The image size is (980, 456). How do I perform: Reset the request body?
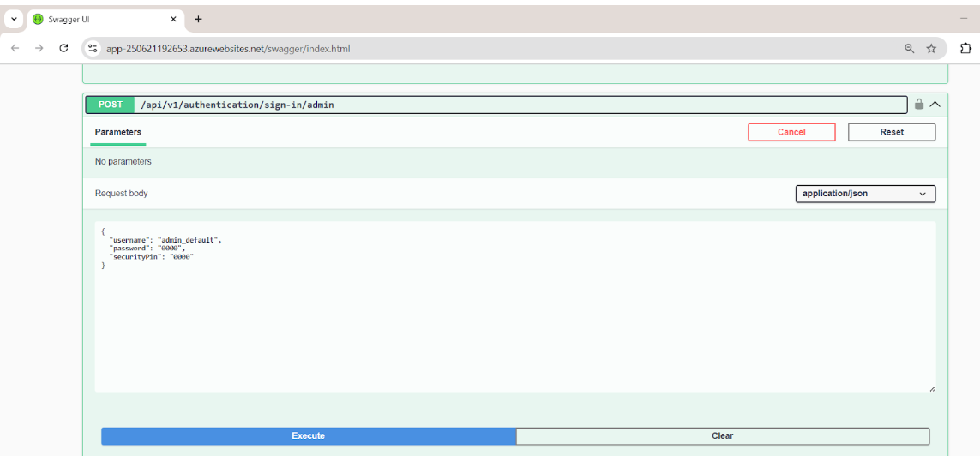(x=891, y=132)
